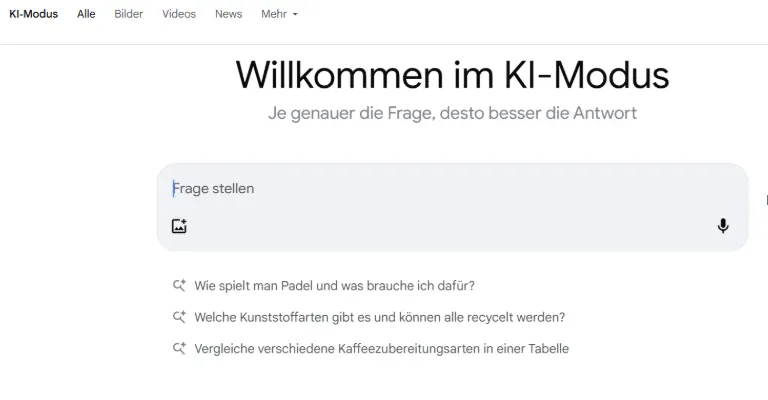This screenshot has height=400, width=768.
Task: Click the subtitle 'Je genauer die Frage' text
Action: [x=452, y=113]
